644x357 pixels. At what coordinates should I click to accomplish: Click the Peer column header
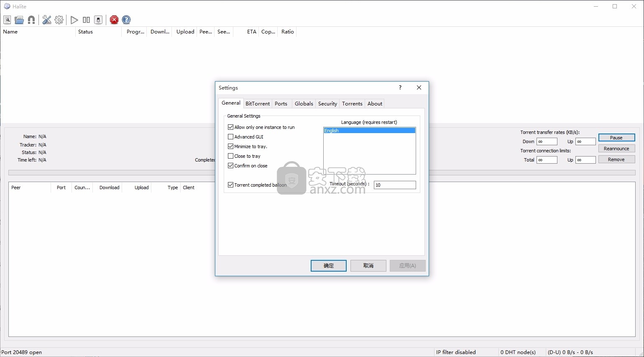[x=30, y=187]
